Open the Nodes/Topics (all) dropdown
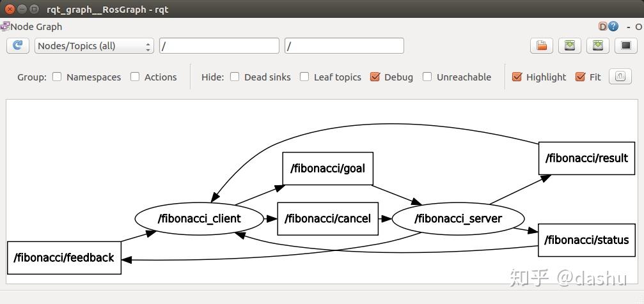The width and height of the screenshot is (644, 304). click(94, 46)
